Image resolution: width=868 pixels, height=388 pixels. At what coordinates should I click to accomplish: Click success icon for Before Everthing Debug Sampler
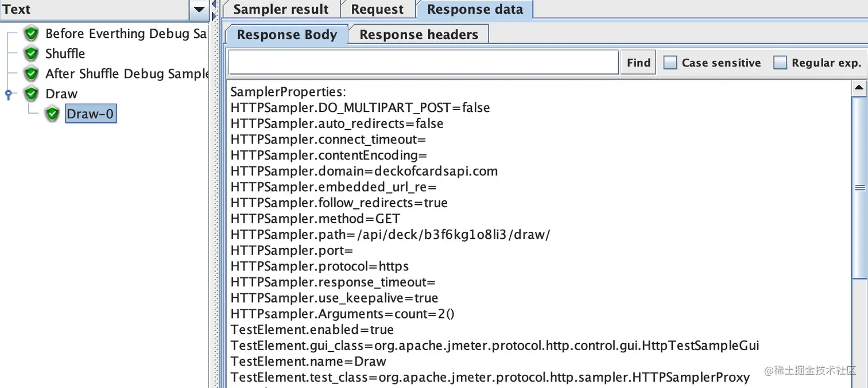coord(32,34)
